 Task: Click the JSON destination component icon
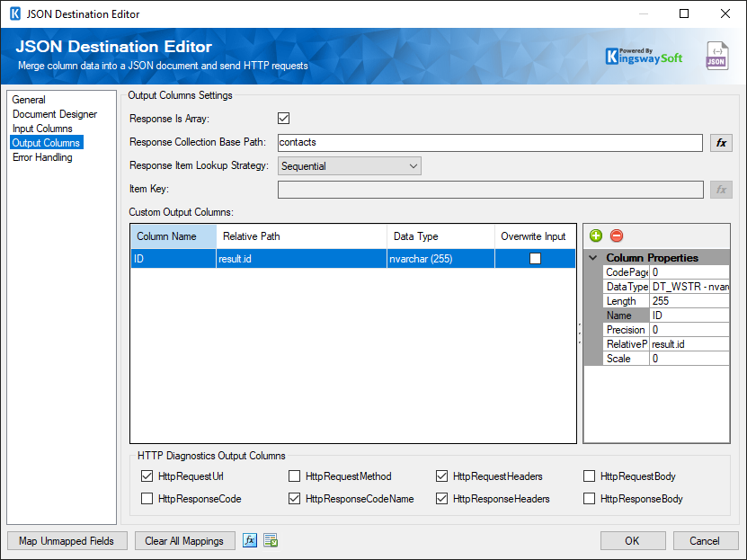(716, 56)
